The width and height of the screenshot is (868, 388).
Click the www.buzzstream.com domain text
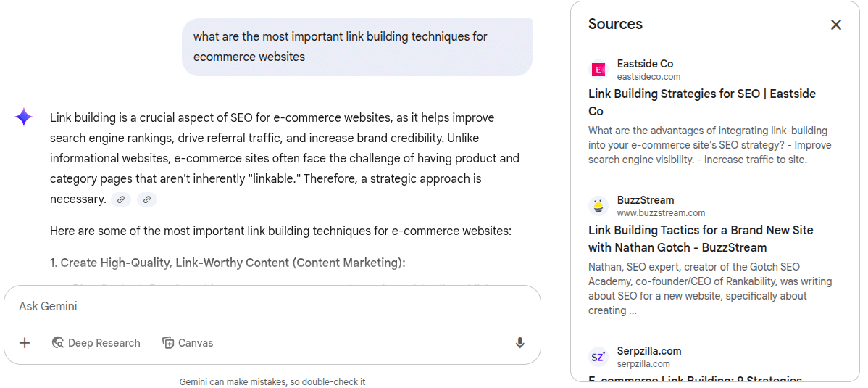click(x=661, y=213)
